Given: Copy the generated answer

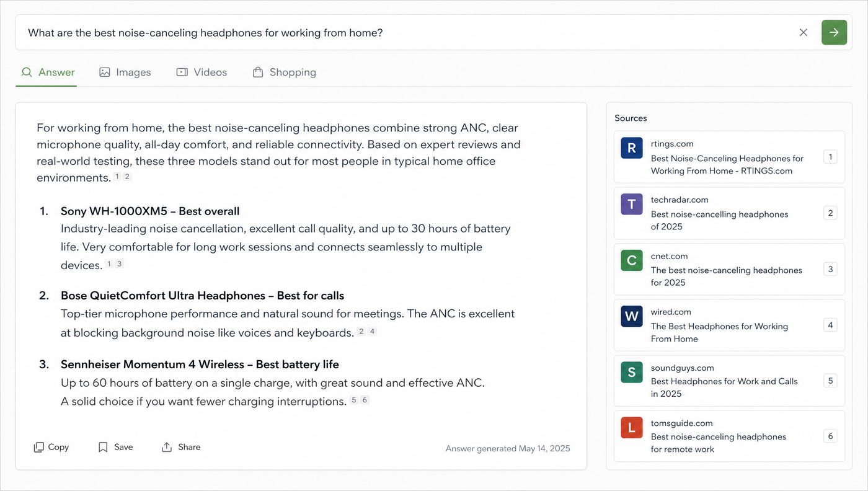Looking at the screenshot, I should coord(51,447).
